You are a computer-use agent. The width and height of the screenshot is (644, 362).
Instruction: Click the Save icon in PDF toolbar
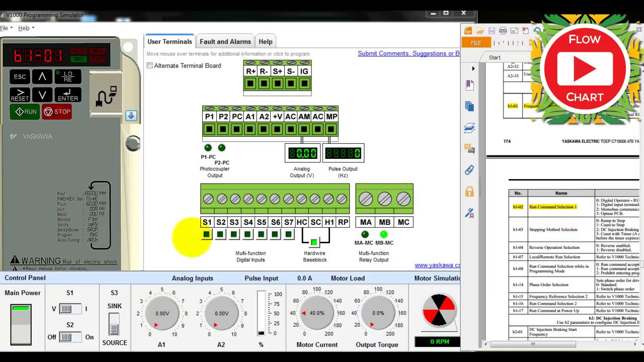[x=492, y=31]
